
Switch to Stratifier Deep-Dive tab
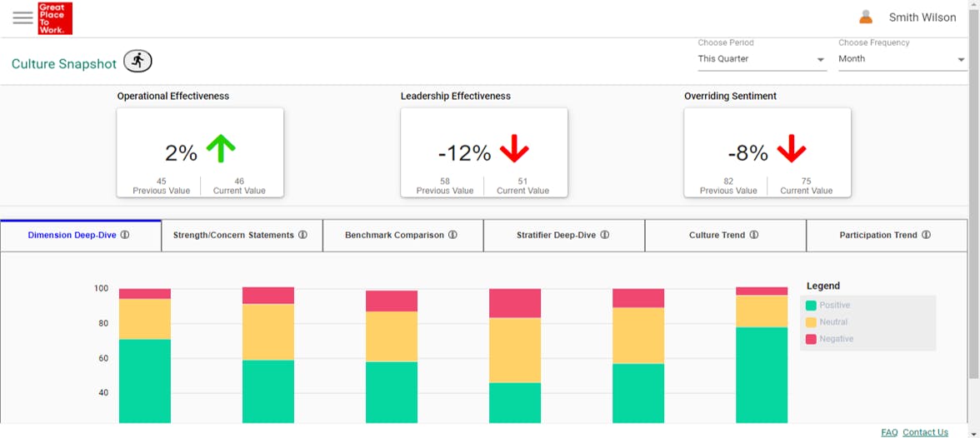pos(556,235)
